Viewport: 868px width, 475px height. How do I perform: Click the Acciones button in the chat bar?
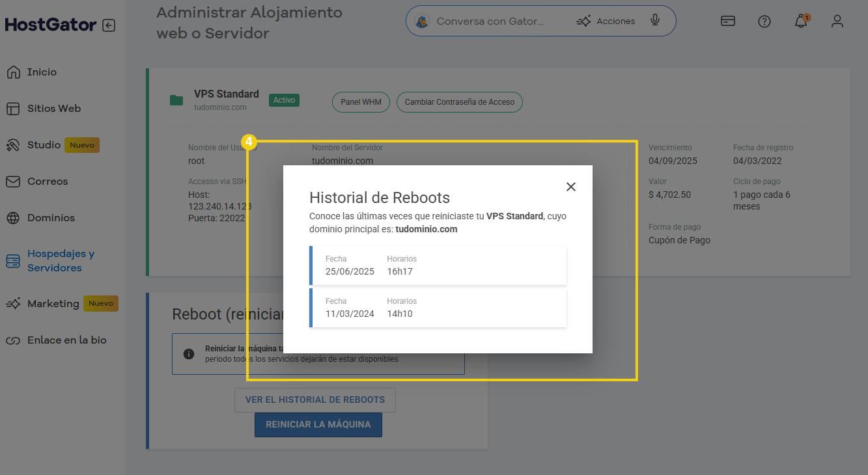click(606, 21)
